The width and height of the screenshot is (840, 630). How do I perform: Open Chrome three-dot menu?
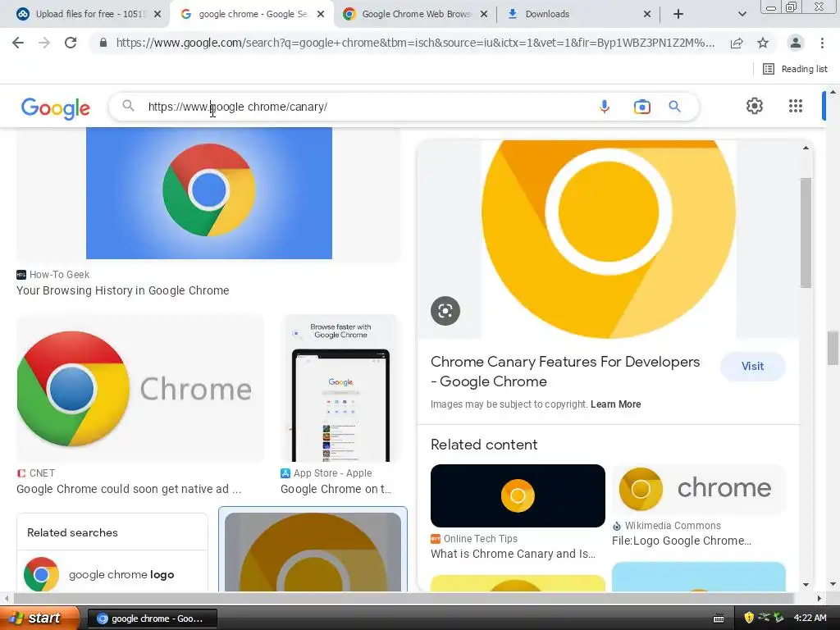click(x=822, y=43)
